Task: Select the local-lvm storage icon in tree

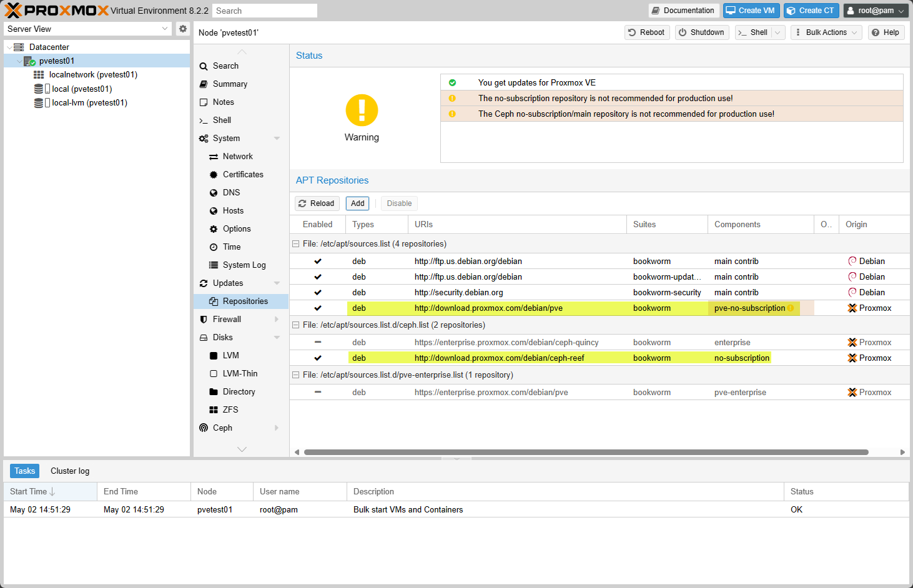Action: (39, 103)
